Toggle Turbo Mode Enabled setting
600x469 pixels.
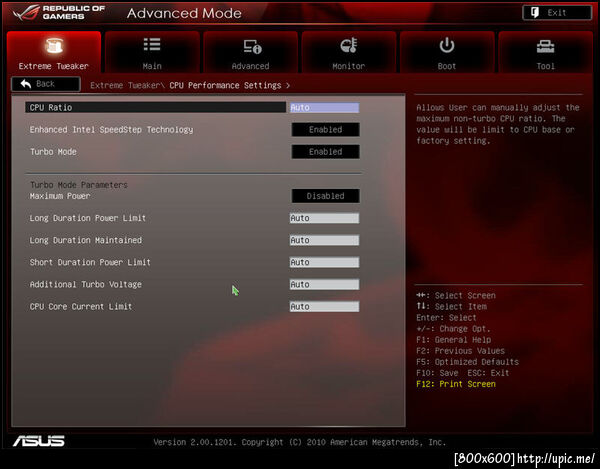[325, 152]
